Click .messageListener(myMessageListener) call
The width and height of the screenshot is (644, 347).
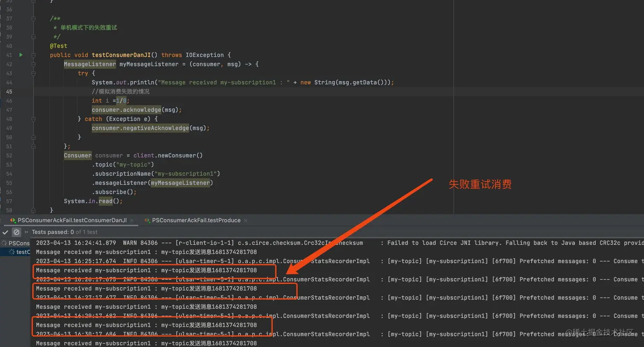(x=152, y=183)
